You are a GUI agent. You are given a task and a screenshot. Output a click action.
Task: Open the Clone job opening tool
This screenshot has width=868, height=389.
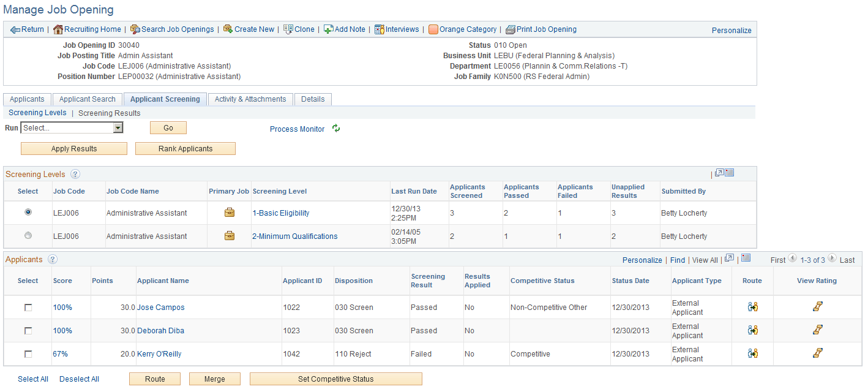298,29
